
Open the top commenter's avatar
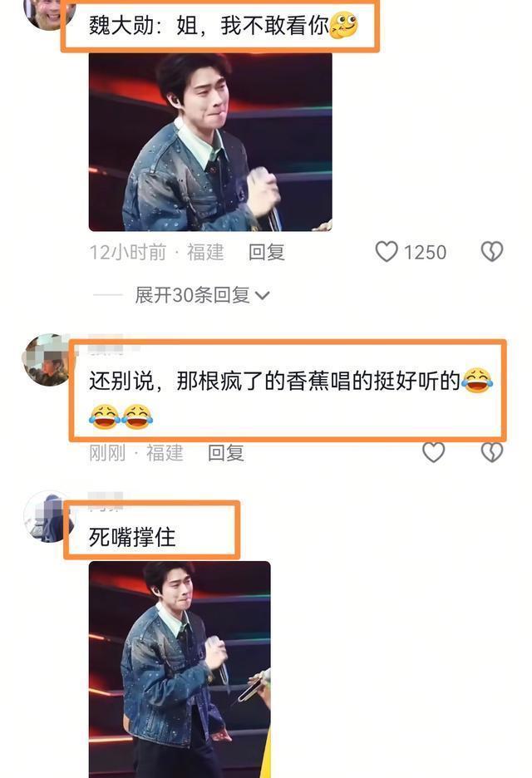coord(49,14)
